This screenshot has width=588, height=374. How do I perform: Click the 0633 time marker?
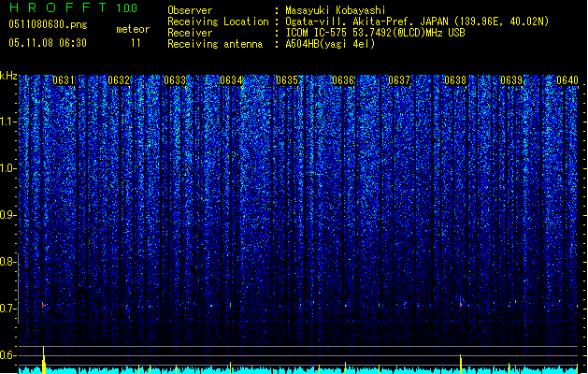(x=175, y=80)
